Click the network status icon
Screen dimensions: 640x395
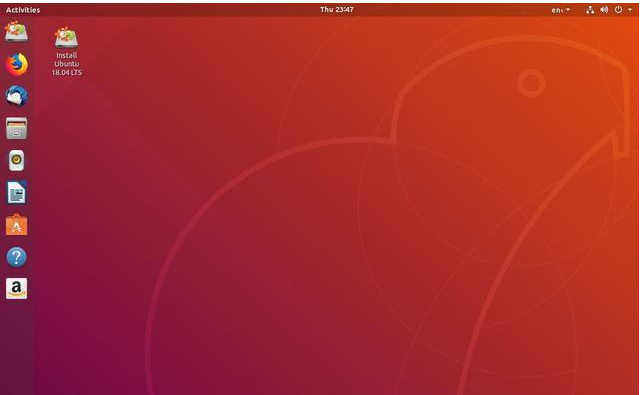pyautogui.click(x=590, y=10)
